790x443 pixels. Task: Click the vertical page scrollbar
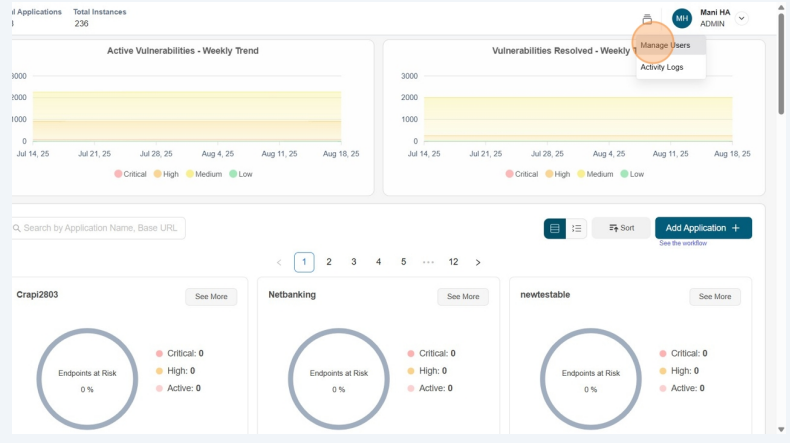point(781,60)
